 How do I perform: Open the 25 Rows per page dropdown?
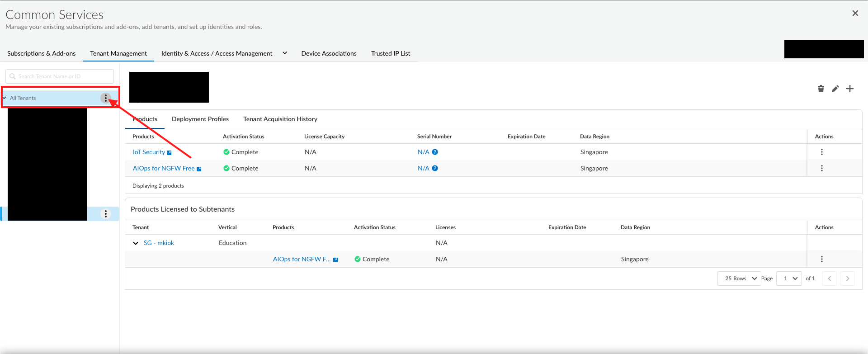coord(740,278)
